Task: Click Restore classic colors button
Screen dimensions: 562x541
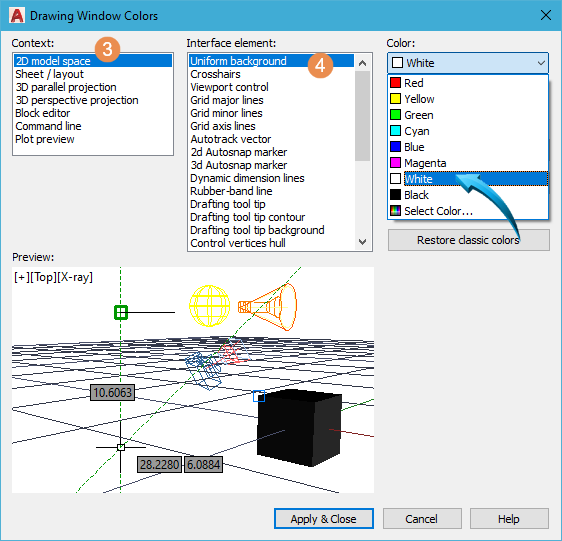Action: coord(468,240)
